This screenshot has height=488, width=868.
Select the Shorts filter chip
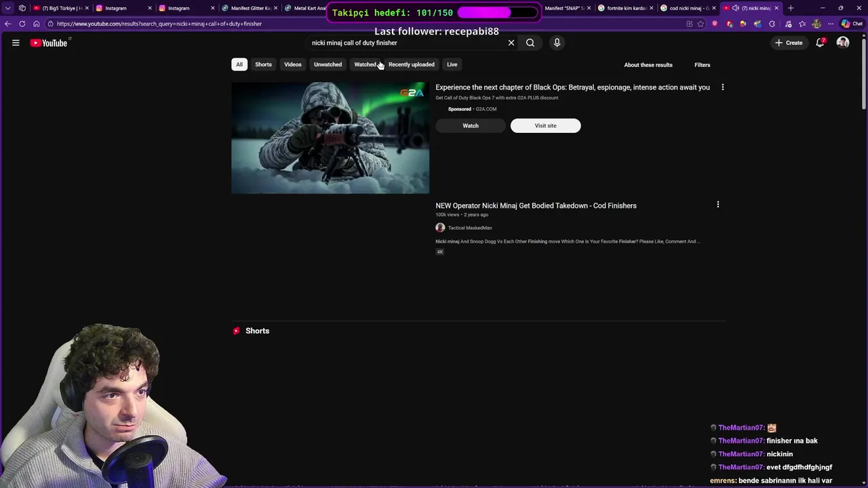tap(263, 64)
